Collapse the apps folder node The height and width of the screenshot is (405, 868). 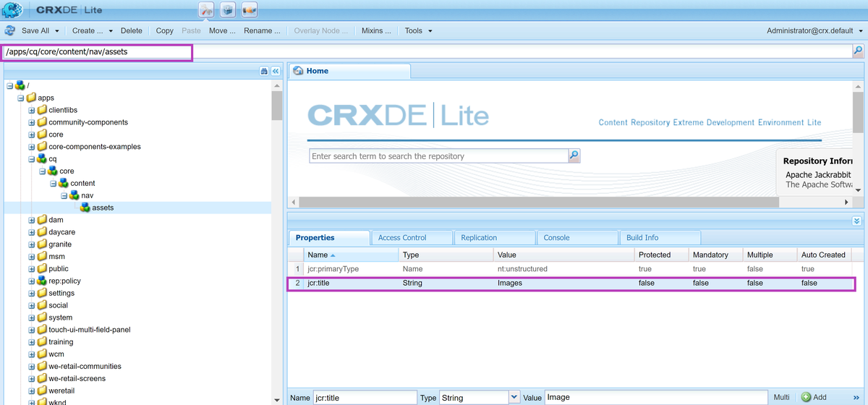(x=21, y=98)
